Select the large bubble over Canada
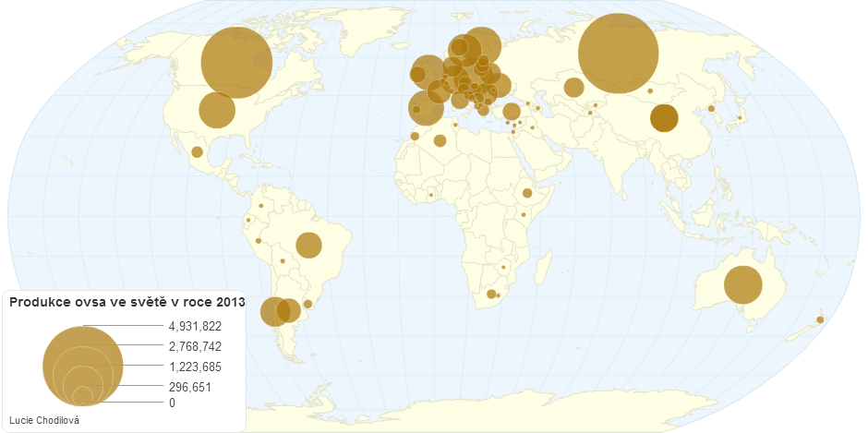 tap(236, 62)
